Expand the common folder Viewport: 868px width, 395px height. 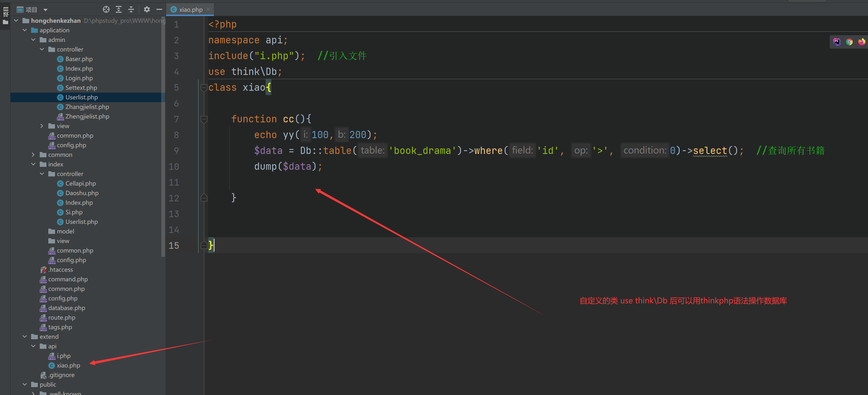[33, 155]
